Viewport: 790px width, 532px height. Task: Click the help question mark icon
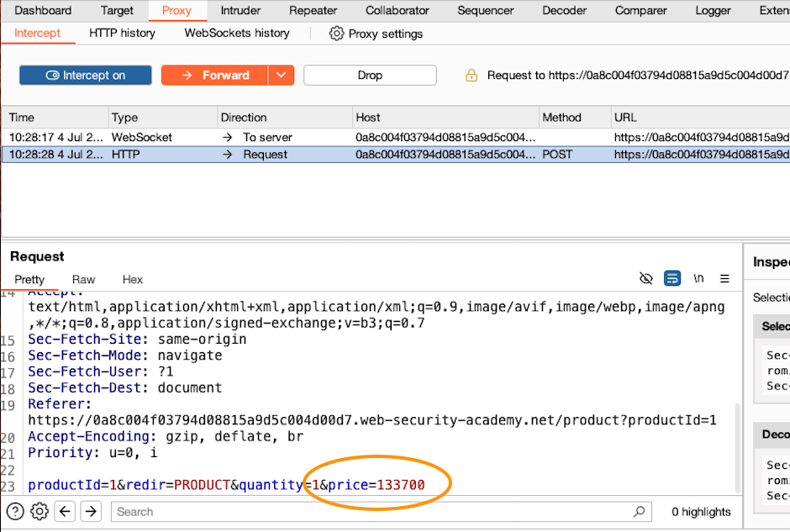coord(15,511)
